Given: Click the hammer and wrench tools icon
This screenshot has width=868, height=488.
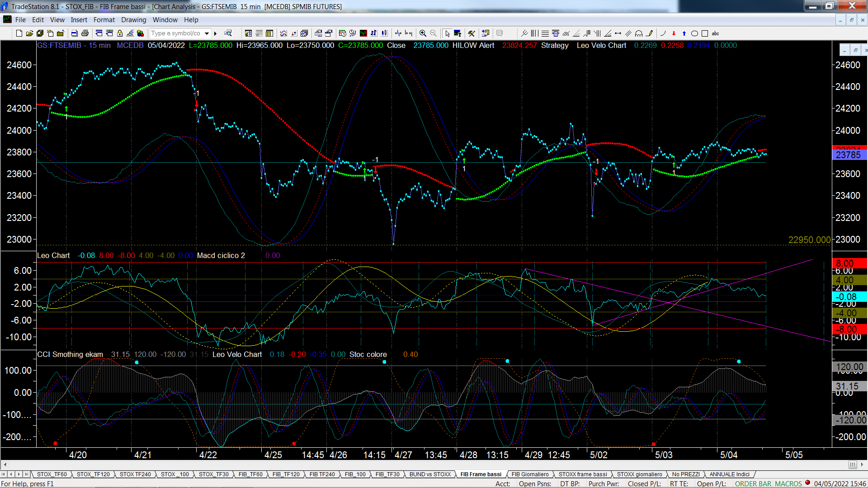Looking at the screenshot, I should [x=472, y=33].
